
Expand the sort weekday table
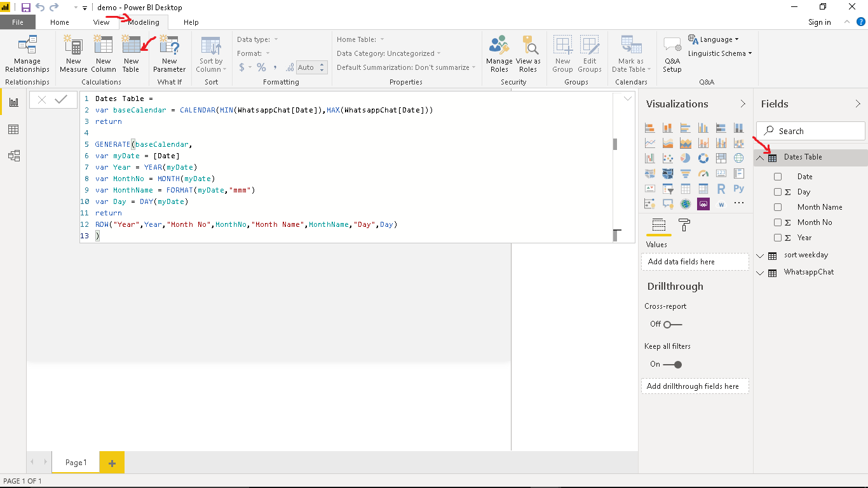(x=761, y=255)
